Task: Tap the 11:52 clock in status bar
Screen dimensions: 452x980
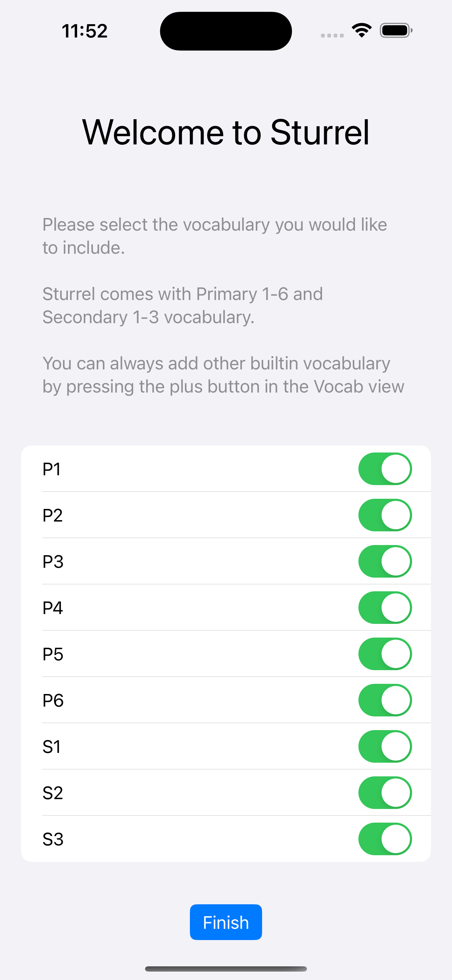Action: (x=84, y=31)
